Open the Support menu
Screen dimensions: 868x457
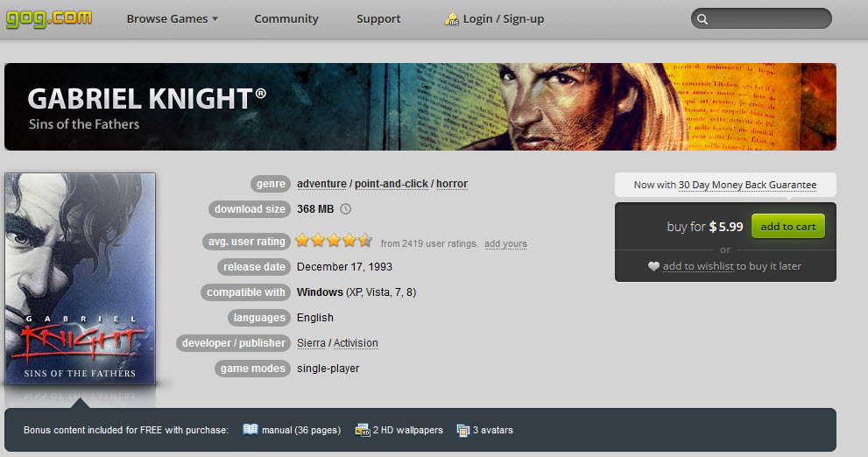pos(378,18)
